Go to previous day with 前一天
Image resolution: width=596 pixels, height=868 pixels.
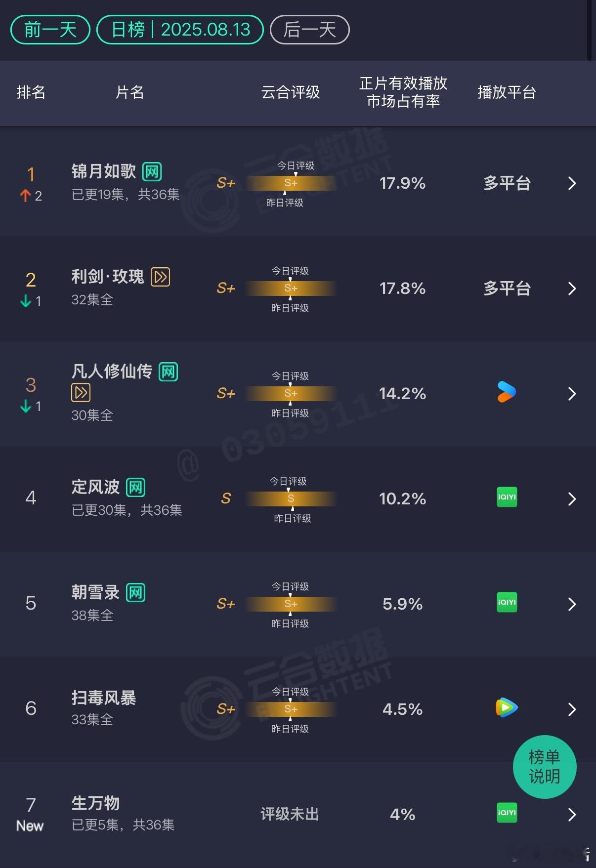click(x=50, y=30)
